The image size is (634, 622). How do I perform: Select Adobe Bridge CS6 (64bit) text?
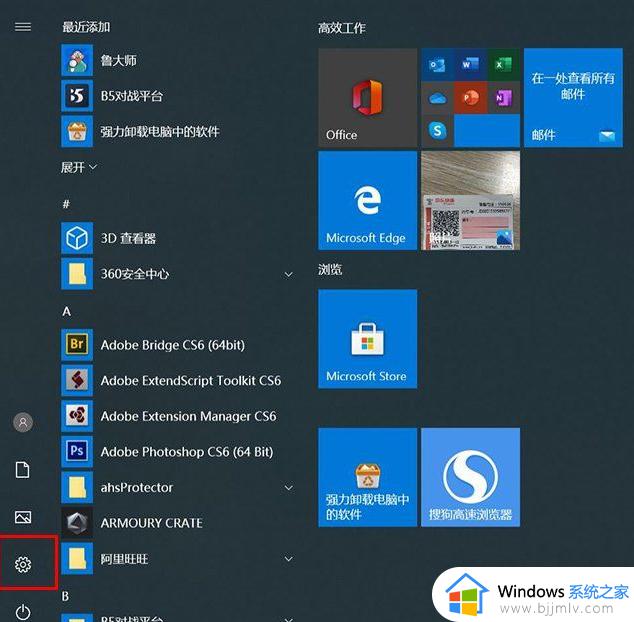tap(173, 345)
